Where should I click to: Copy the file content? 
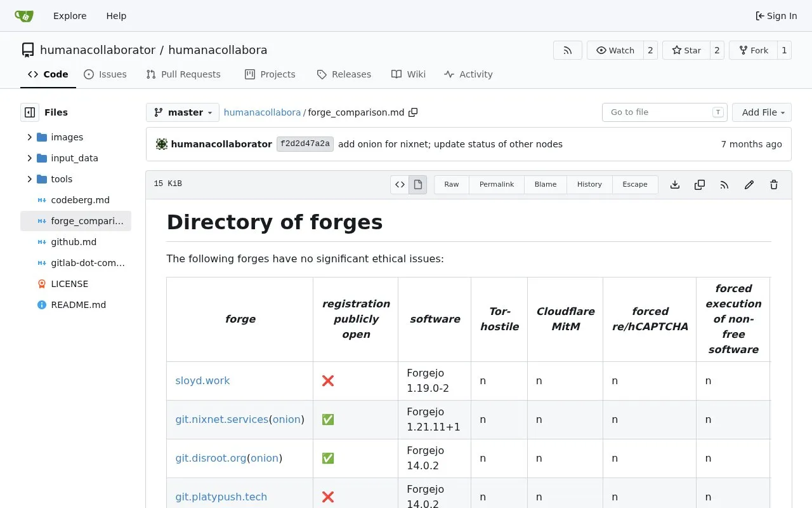(x=700, y=185)
